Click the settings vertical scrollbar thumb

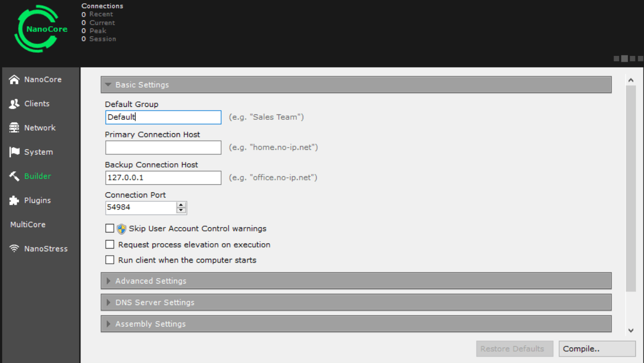pyautogui.click(x=631, y=189)
